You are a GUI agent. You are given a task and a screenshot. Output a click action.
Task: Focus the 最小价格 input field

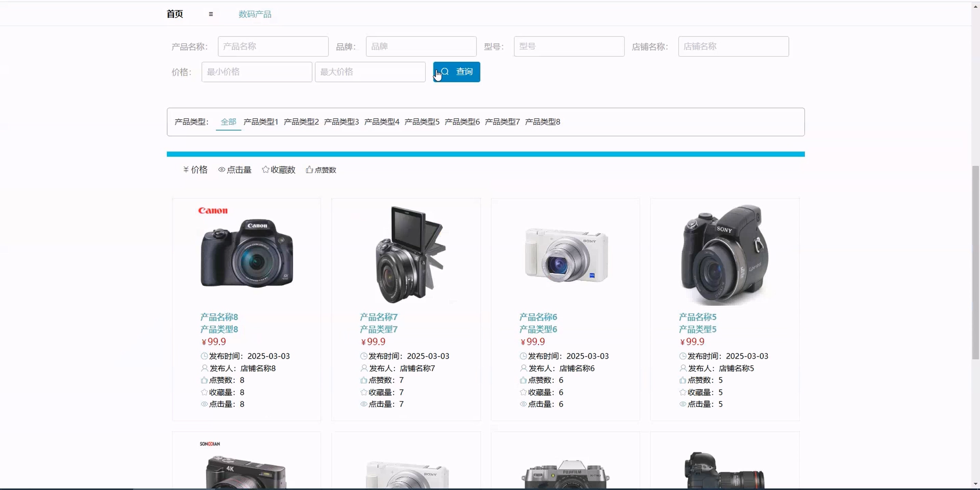[256, 72]
